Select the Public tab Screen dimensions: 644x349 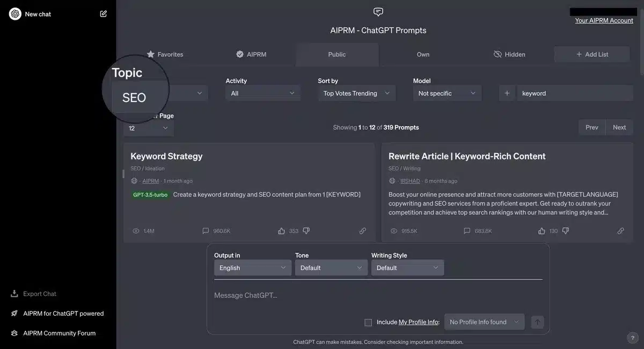[x=337, y=54]
